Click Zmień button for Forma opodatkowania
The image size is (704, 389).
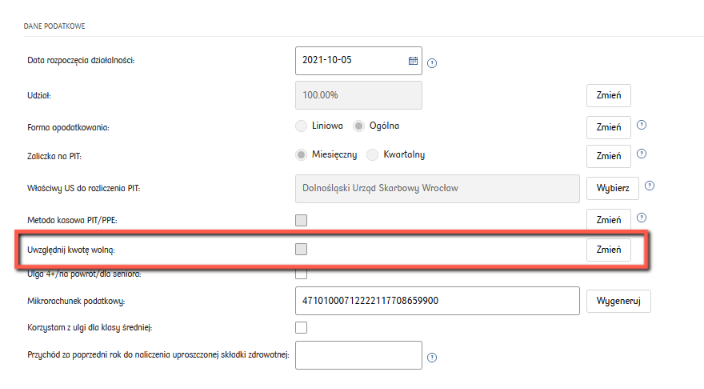coord(608,127)
